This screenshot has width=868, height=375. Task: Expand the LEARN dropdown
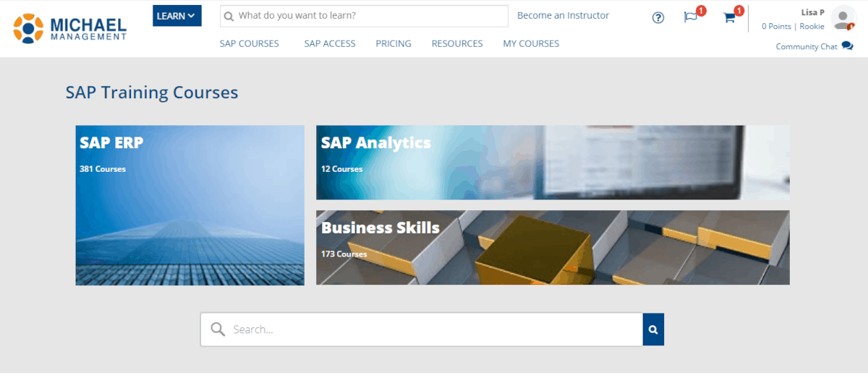pyautogui.click(x=177, y=16)
